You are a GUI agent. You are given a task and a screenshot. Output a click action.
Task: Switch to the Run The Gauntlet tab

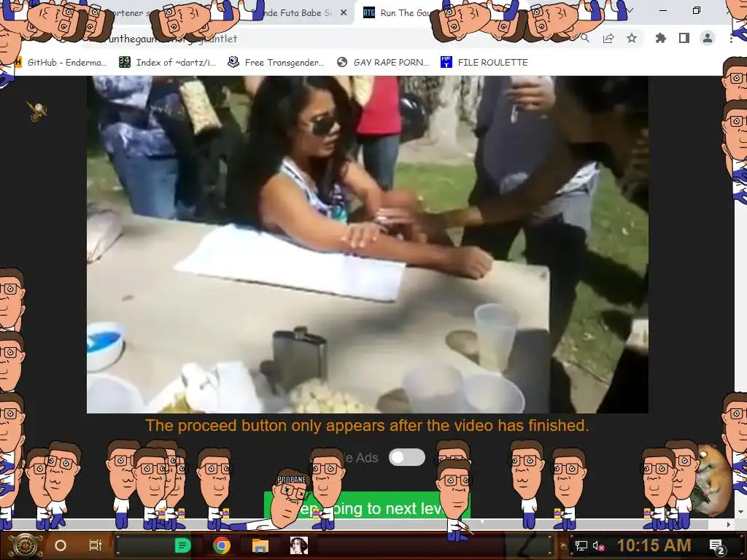point(398,13)
